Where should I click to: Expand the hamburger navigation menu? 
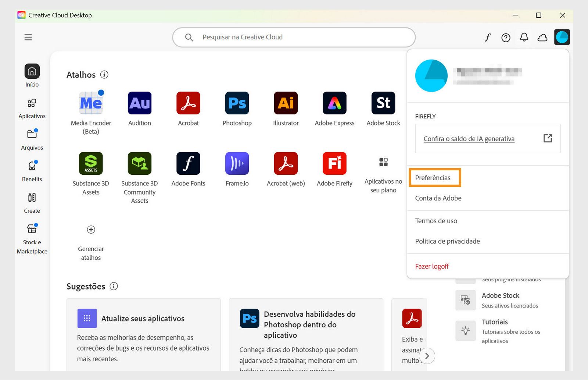pyautogui.click(x=28, y=37)
